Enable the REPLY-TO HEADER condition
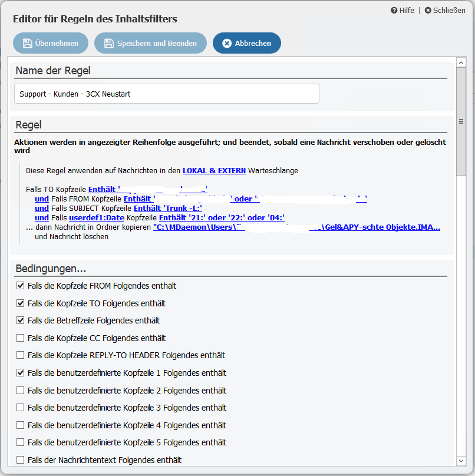The width and height of the screenshot is (475, 476). point(21,355)
